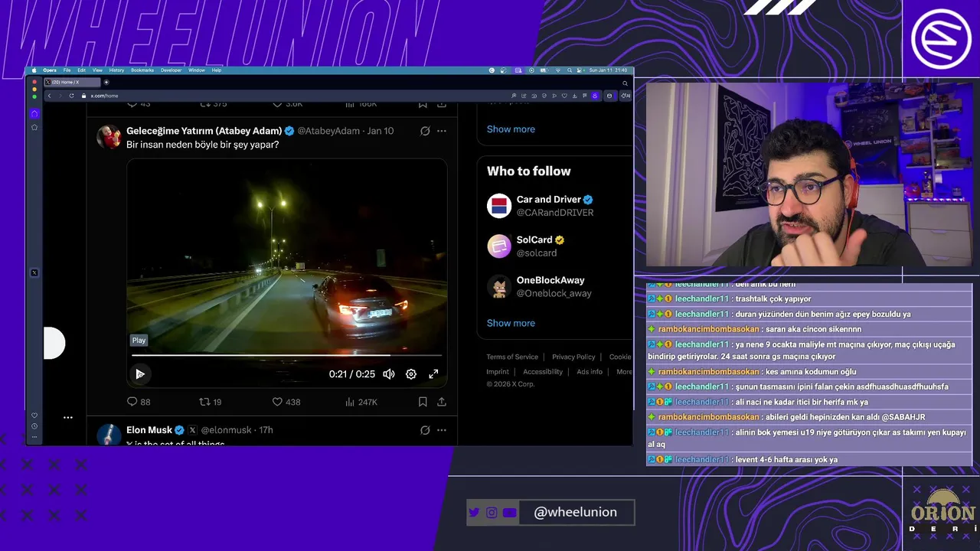The image size is (980, 551).
Task: Open the File menu
Action: coord(67,70)
